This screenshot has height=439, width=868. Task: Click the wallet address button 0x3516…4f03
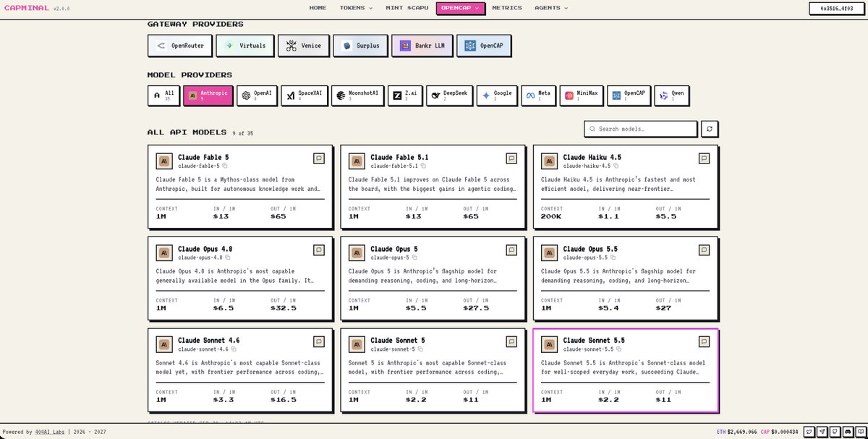tap(836, 9)
